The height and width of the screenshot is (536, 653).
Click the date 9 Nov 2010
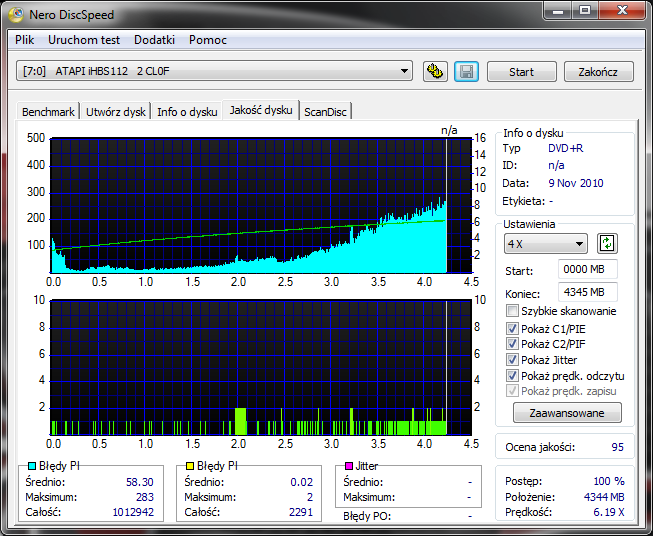coord(576,183)
